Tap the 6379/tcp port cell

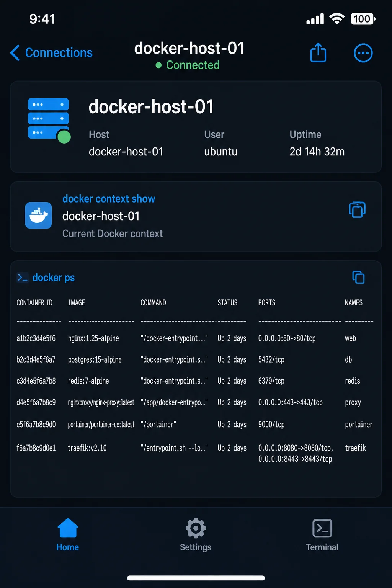tap(271, 381)
